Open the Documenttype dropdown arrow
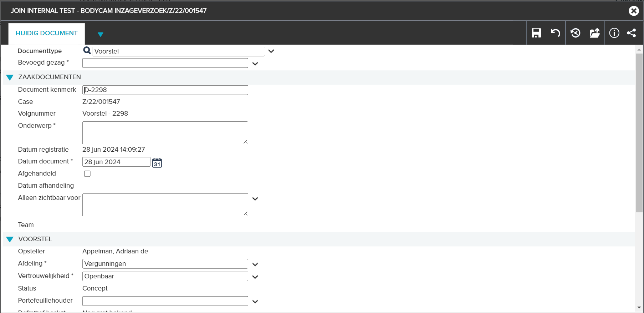Image resolution: width=644 pixels, height=313 pixels. click(x=271, y=51)
